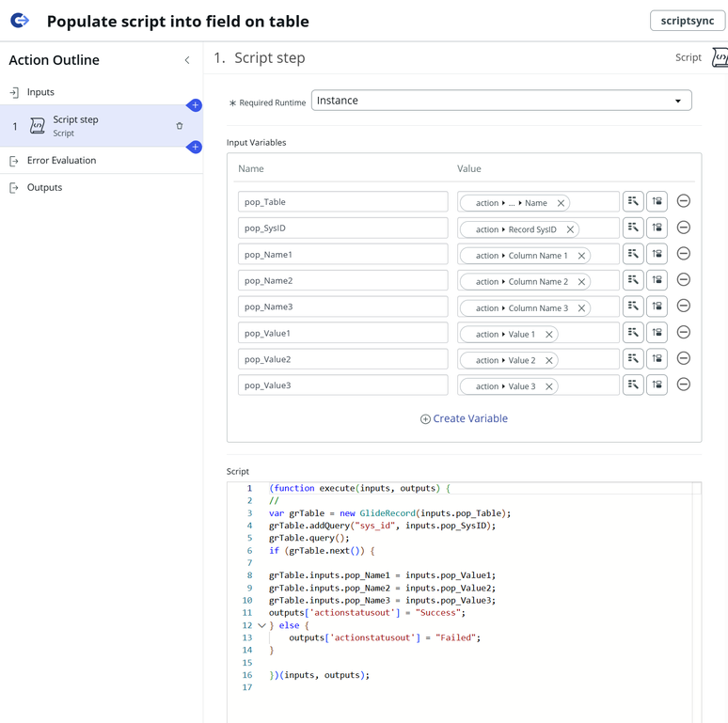Click the Create Variable link
This screenshot has width=728, height=723.
click(x=464, y=418)
